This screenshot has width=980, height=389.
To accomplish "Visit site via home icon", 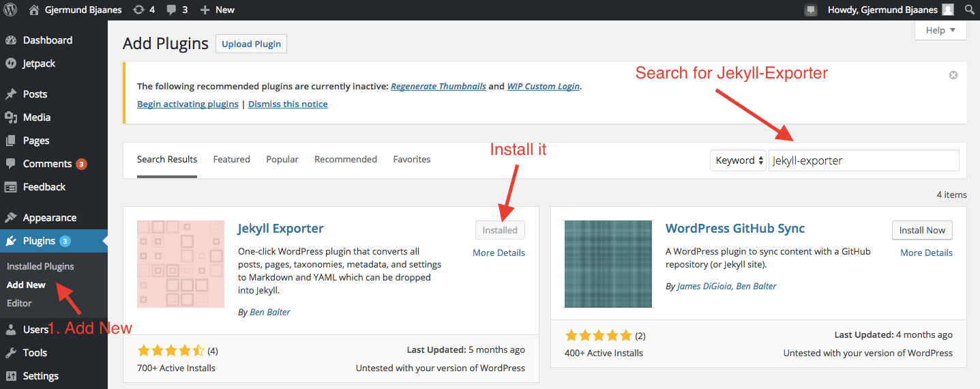I will 34,10.
